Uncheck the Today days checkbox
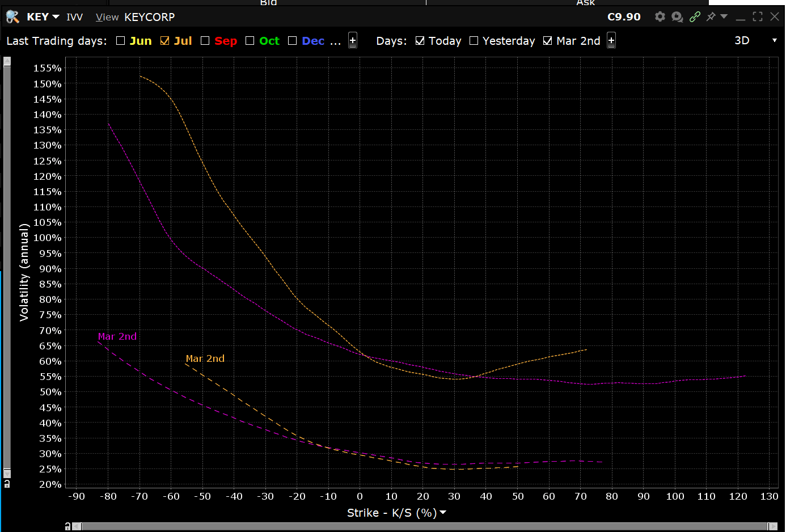Image resolution: width=786 pixels, height=532 pixels. pyautogui.click(x=420, y=41)
